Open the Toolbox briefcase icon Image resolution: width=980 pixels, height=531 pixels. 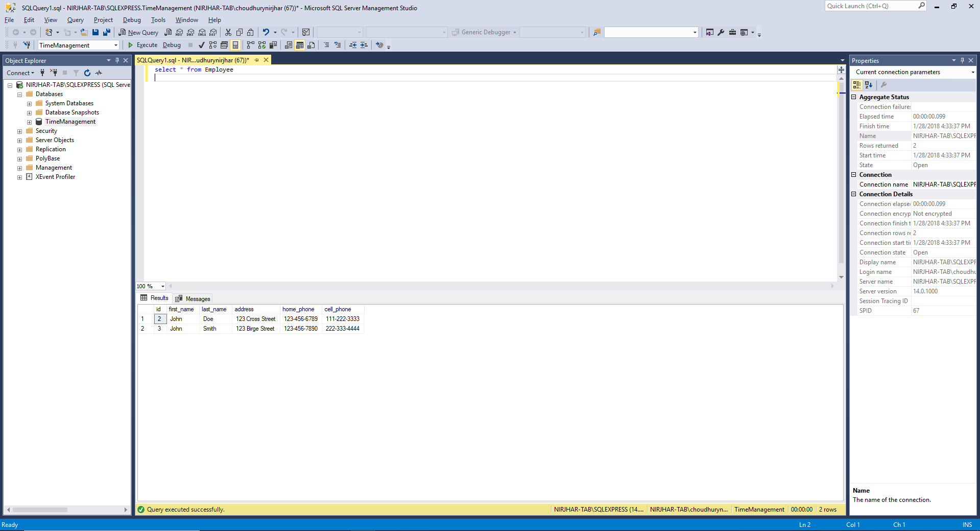coord(732,32)
